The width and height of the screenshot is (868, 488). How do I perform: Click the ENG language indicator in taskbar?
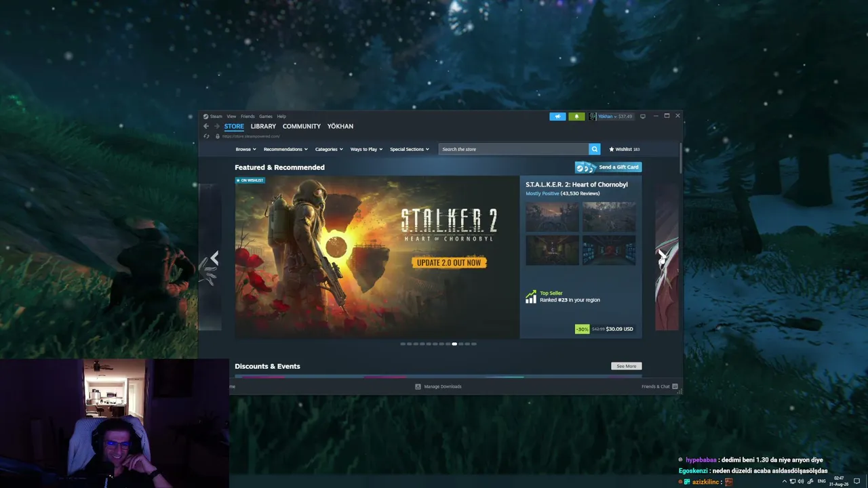(x=822, y=481)
